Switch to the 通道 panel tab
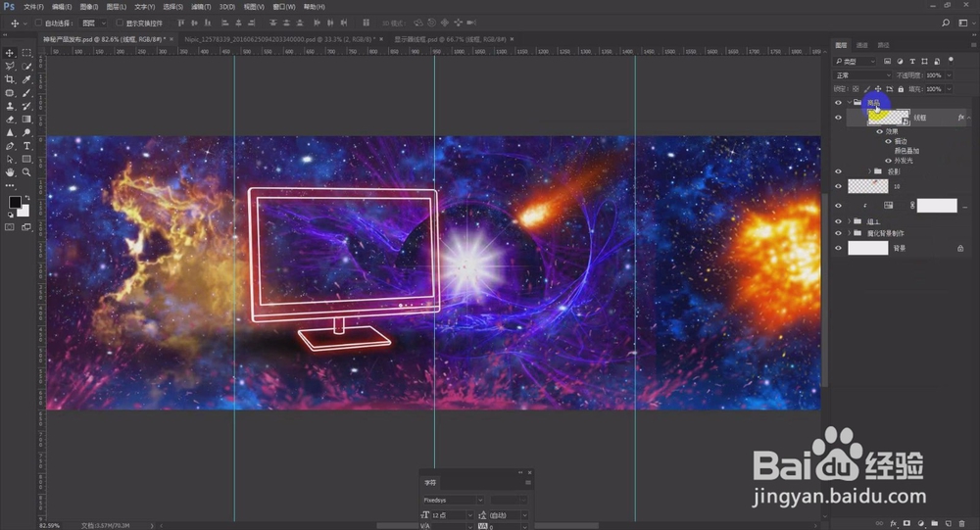This screenshot has width=980, height=530. tap(861, 45)
